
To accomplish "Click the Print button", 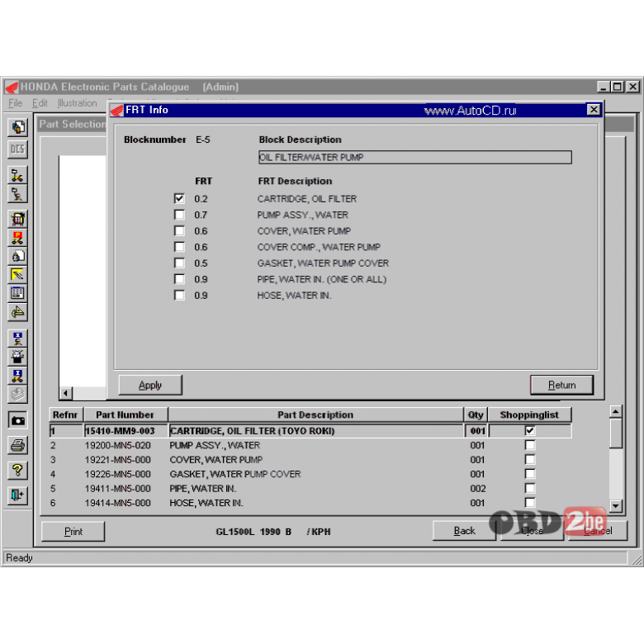I will [73, 532].
